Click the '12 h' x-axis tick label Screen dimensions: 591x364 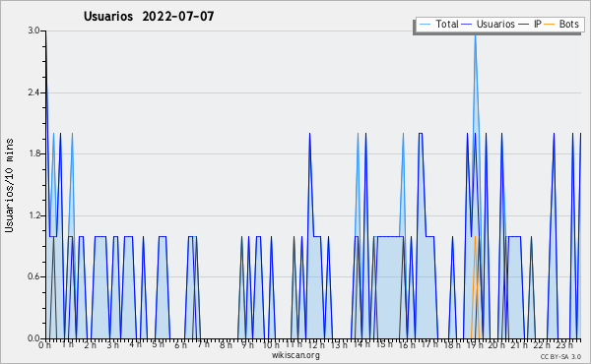316,345
